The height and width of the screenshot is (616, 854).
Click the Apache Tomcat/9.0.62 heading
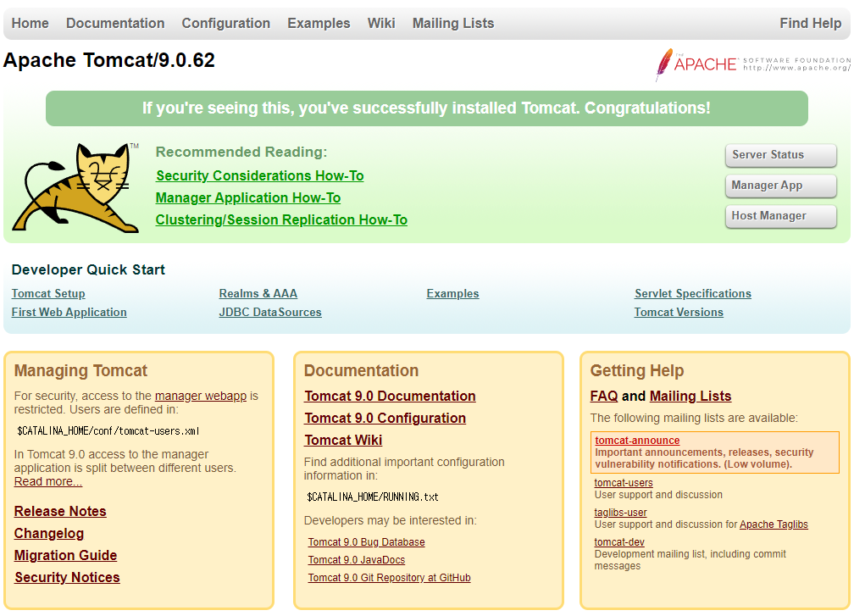[109, 60]
